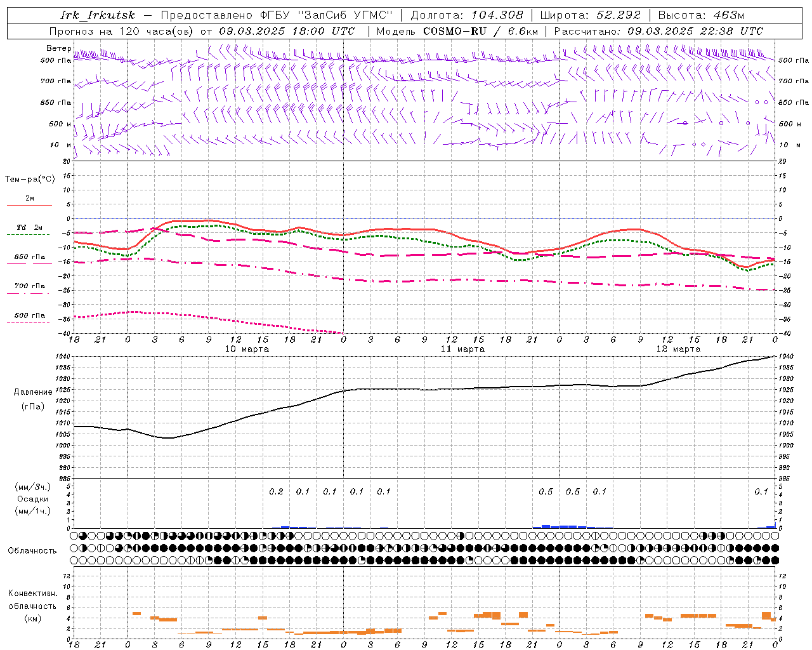Click the Облачность cloud cover label
Image resolution: width=812 pixels, height=650 pixels.
point(32,550)
